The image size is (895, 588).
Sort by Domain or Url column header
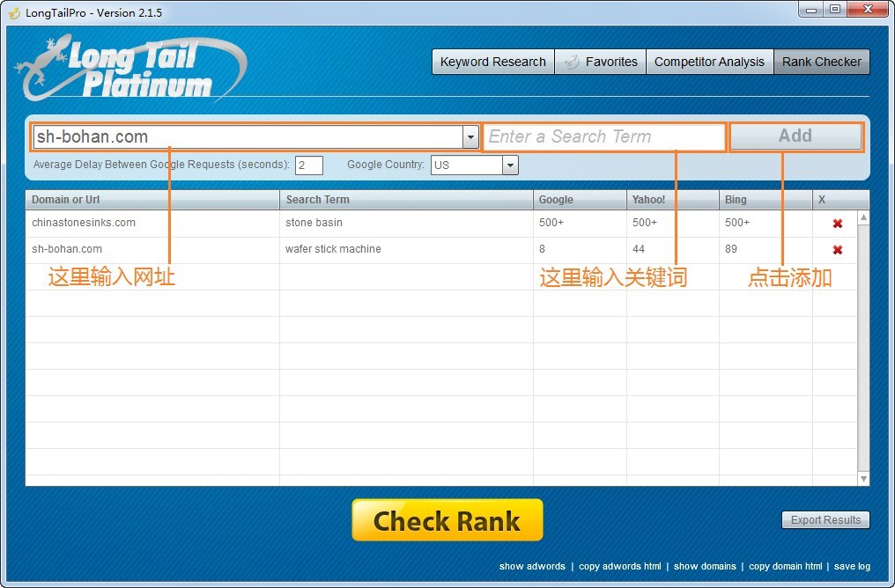click(x=152, y=200)
